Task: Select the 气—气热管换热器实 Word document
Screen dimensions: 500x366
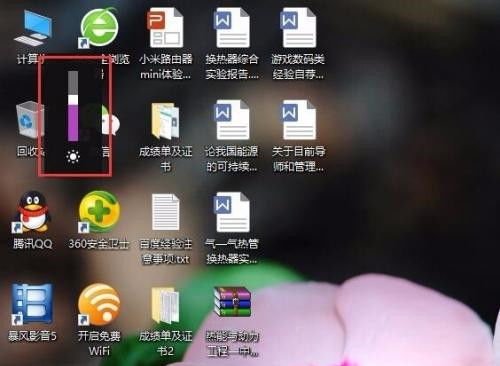Action: click(x=232, y=212)
